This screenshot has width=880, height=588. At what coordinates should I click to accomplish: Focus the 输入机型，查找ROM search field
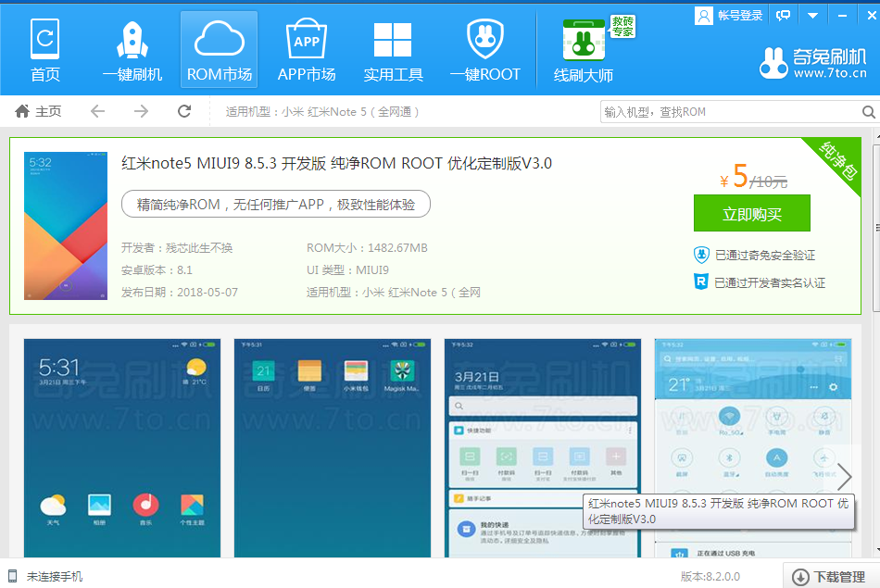pos(730,112)
